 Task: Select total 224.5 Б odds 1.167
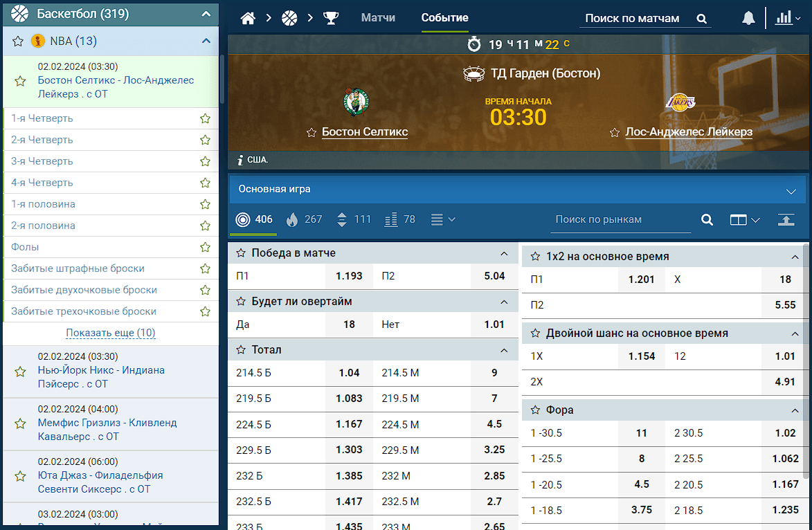[x=349, y=424]
